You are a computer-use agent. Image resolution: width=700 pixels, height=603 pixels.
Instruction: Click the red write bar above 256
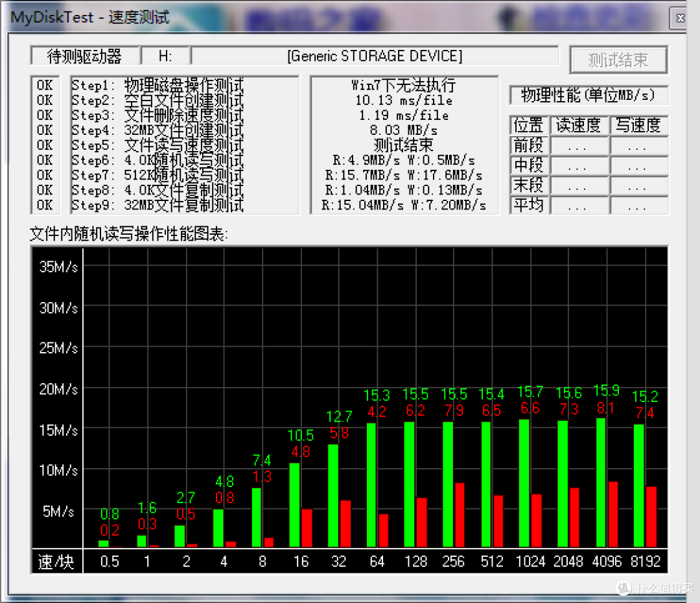pos(460,515)
